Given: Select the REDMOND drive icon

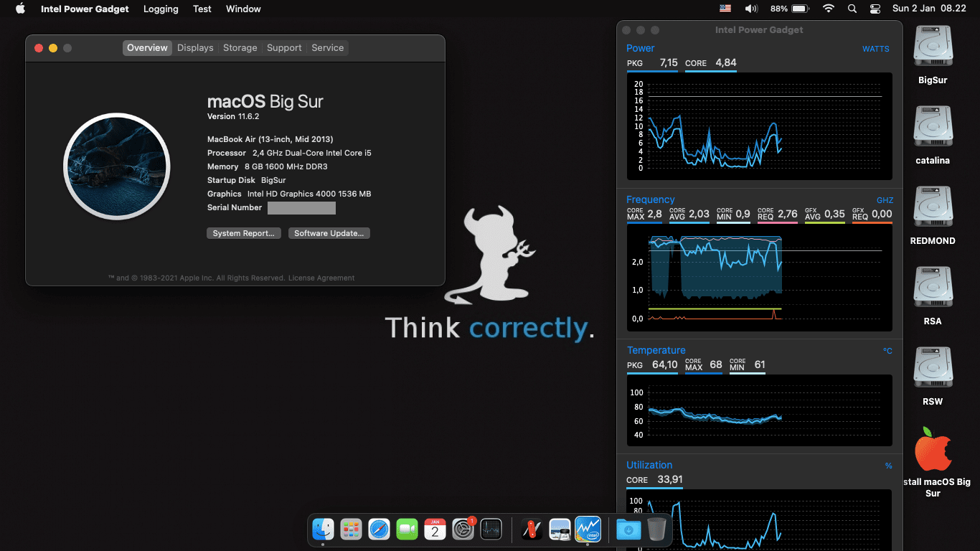Looking at the screenshot, I should tap(933, 208).
